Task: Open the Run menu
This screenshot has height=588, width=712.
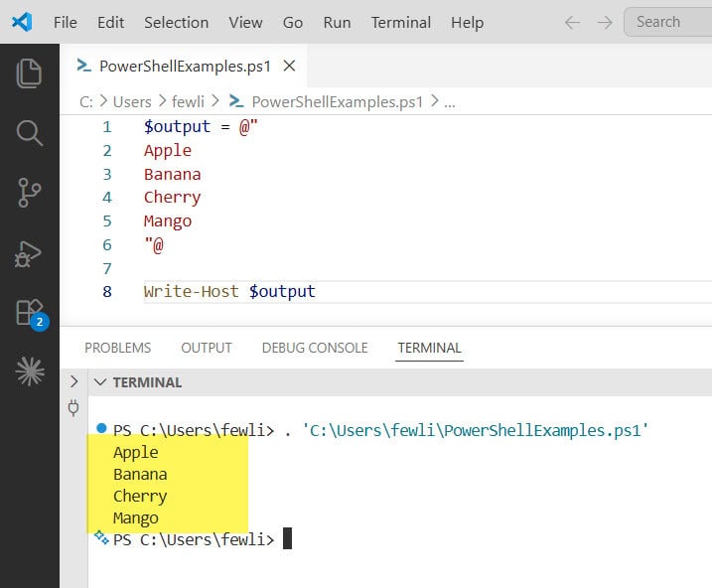Action: (x=337, y=22)
